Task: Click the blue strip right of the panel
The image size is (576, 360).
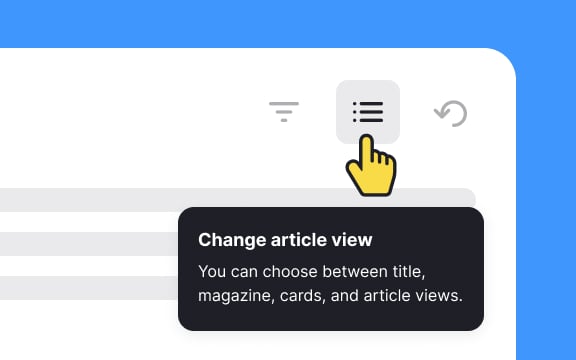Action: click(546, 220)
